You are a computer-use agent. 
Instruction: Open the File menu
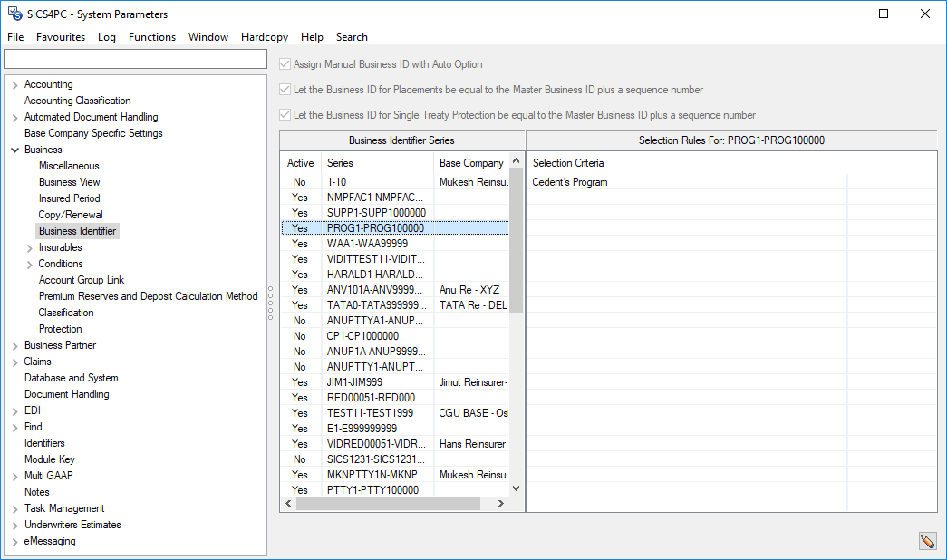14,37
